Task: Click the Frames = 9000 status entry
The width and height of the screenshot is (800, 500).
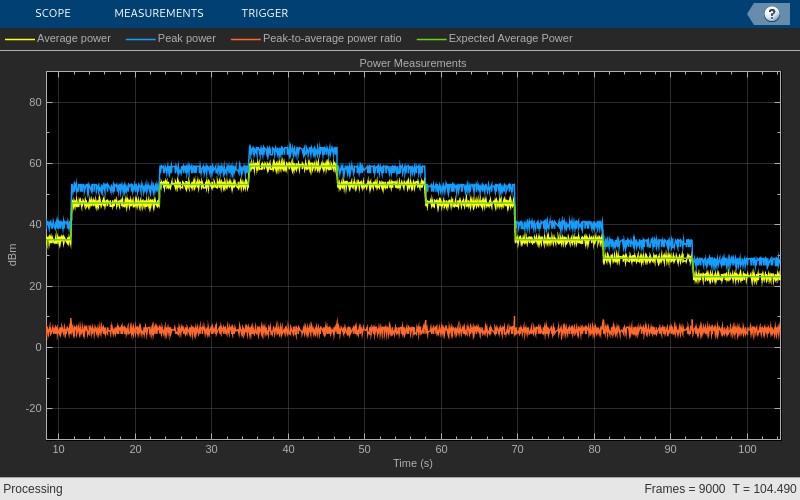Action: (x=684, y=489)
